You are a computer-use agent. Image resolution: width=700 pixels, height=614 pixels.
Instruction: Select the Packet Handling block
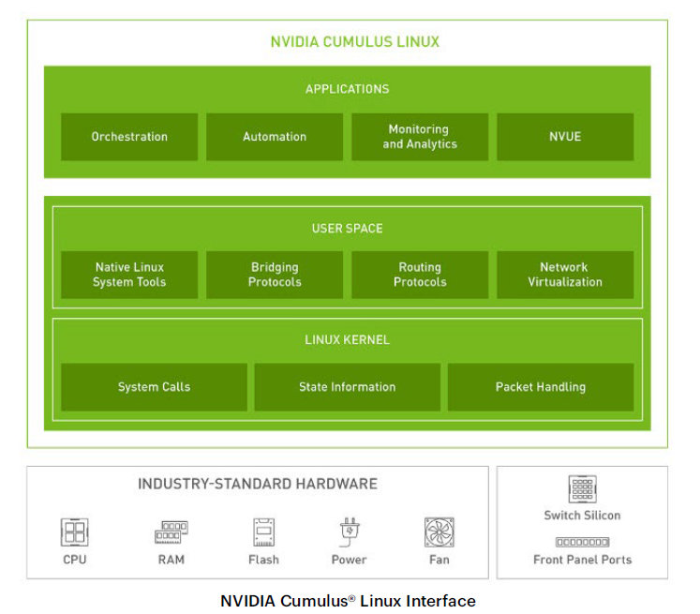coord(541,387)
